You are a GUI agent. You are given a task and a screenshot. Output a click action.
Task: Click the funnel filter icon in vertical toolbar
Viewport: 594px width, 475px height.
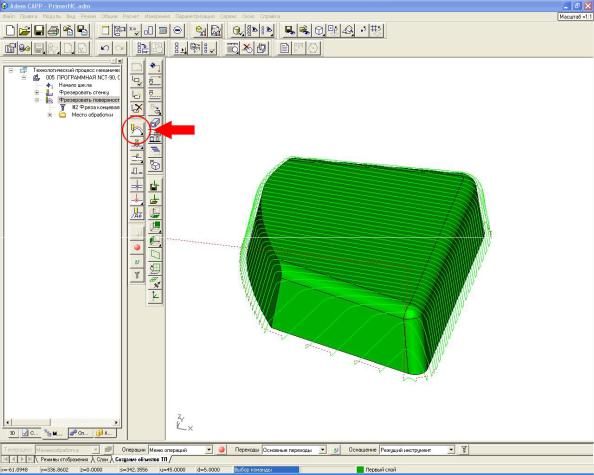pyautogui.click(x=137, y=275)
